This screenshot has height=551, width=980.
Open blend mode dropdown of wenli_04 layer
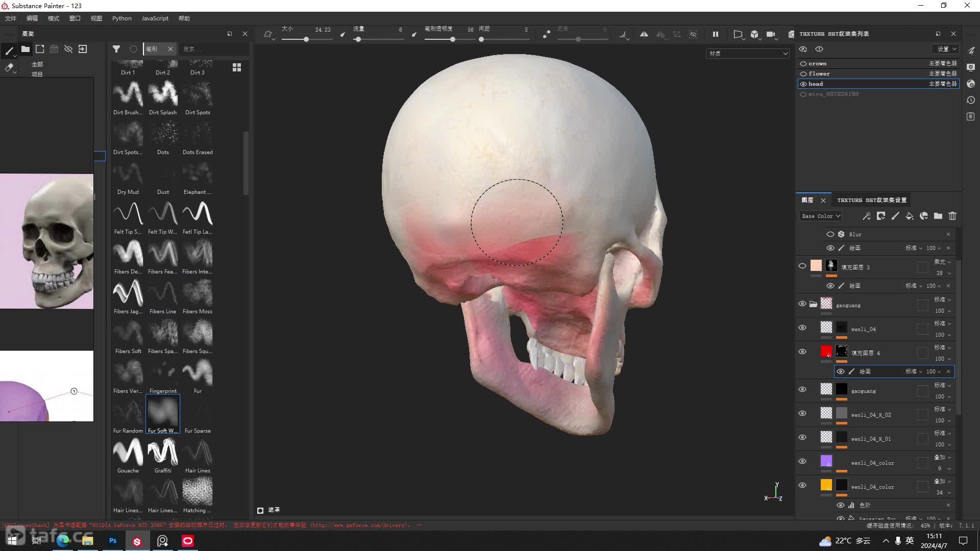click(942, 323)
